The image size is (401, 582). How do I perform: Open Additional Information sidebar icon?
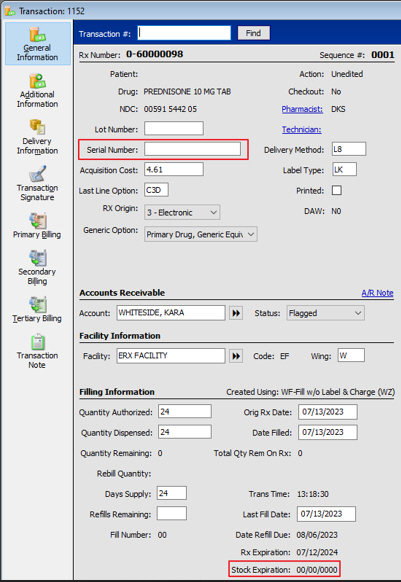coord(38,81)
